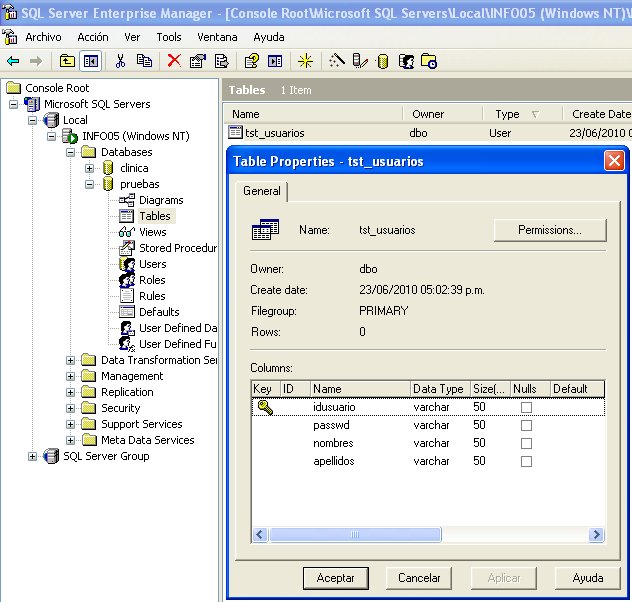This screenshot has height=602, width=632.
Task: Open the Ventana menu
Action: [217, 37]
